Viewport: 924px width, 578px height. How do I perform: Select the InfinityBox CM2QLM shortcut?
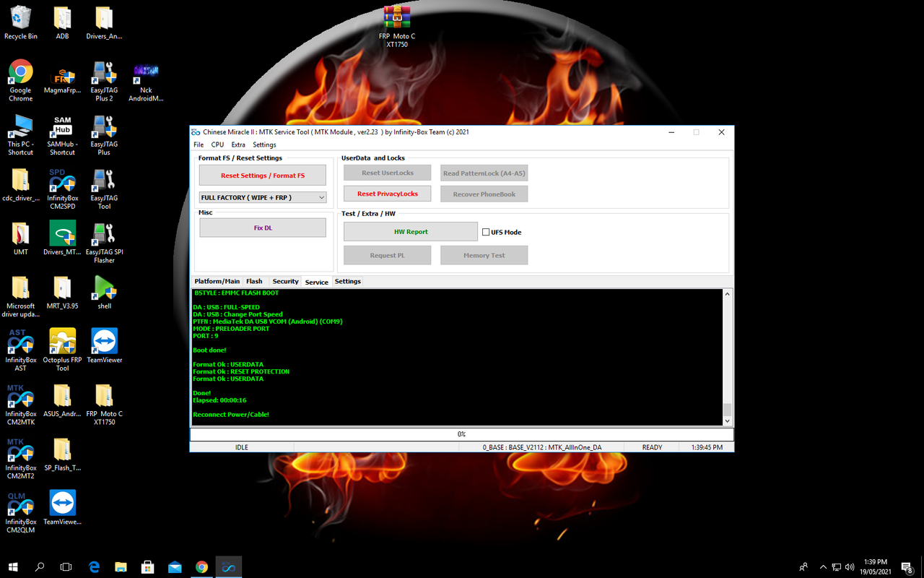(x=21, y=512)
